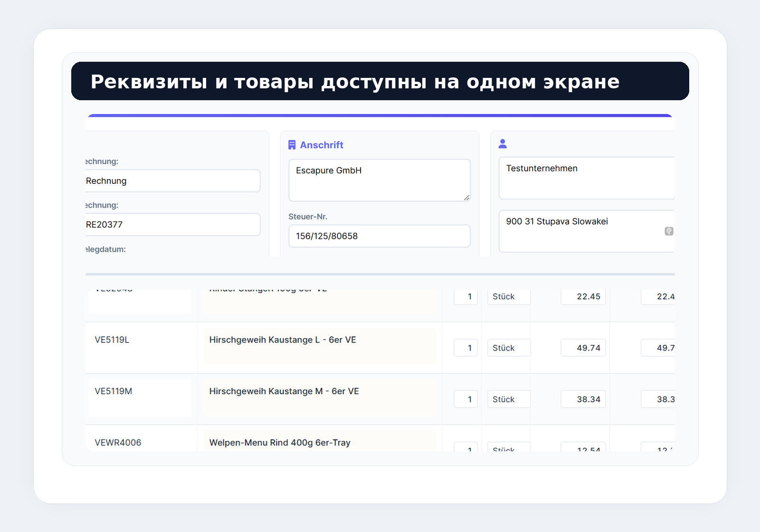Click the P badge in the address field
The image size is (760, 532).
[668, 230]
